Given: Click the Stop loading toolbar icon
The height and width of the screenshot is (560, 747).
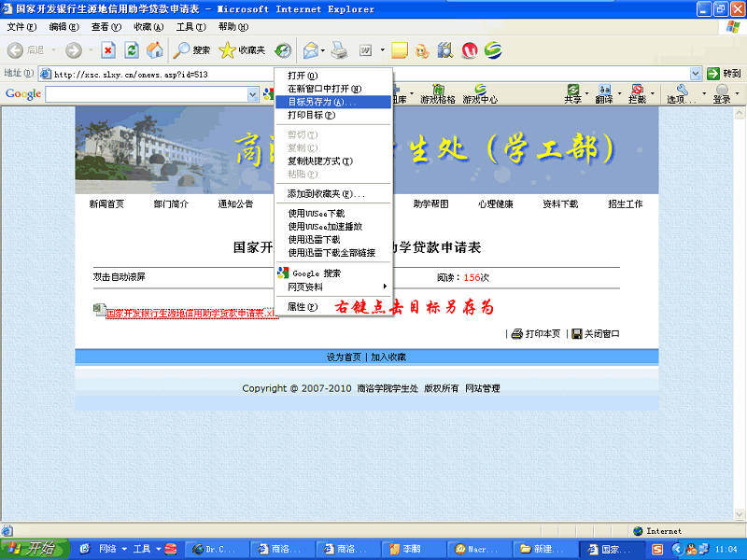Looking at the screenshot, I should click(108, 50).
